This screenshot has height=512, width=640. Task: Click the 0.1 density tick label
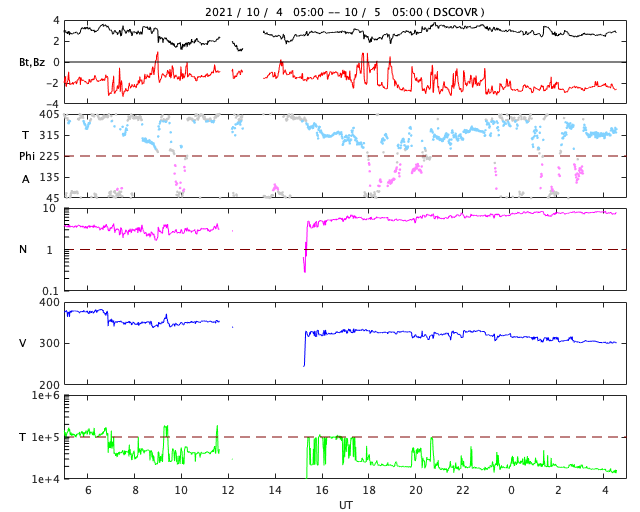[51, 291]
